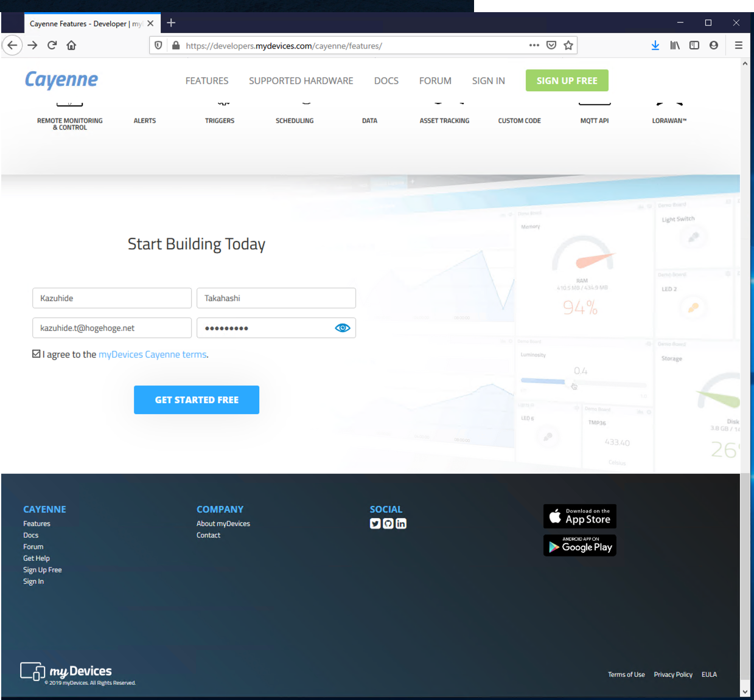This screenshot has width=754, height=700.
Task: Open SUPPORTED HARDWARE navigation item
Action: [301, 81]
